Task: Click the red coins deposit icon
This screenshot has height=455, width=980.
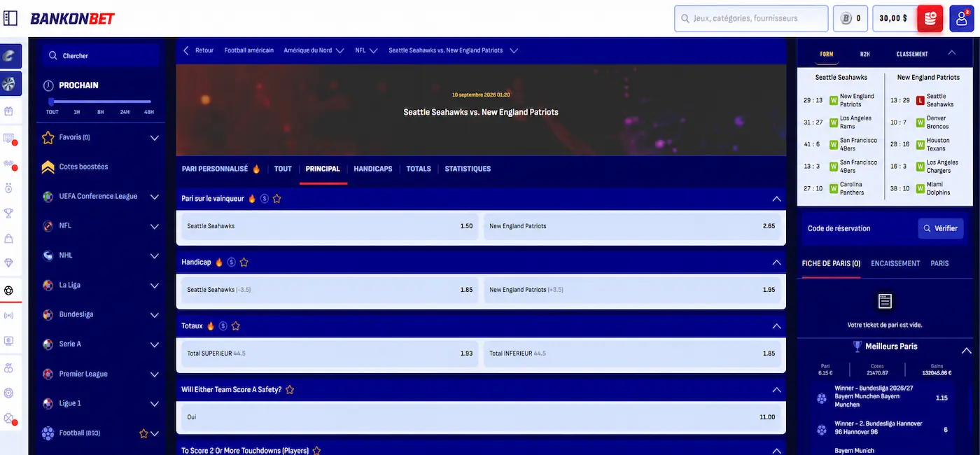Action: point(930,18)
